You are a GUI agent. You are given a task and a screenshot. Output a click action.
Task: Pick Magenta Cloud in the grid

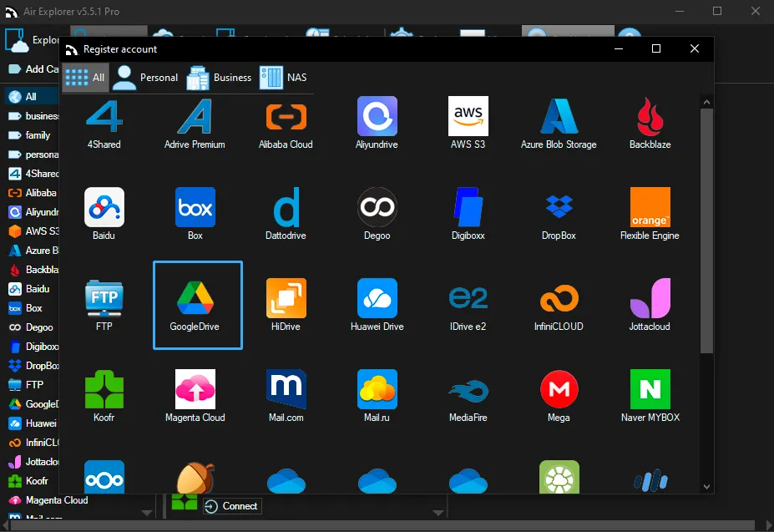tap(195, 389)
